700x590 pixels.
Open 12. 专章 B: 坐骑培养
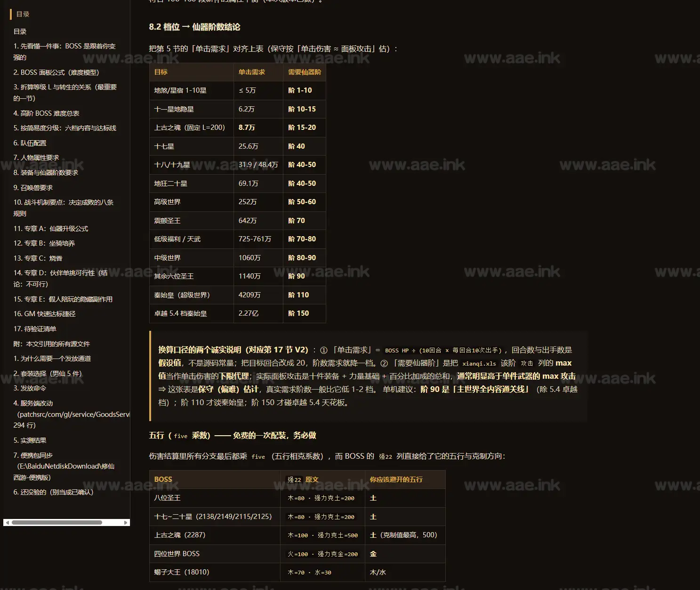point(44,243)
